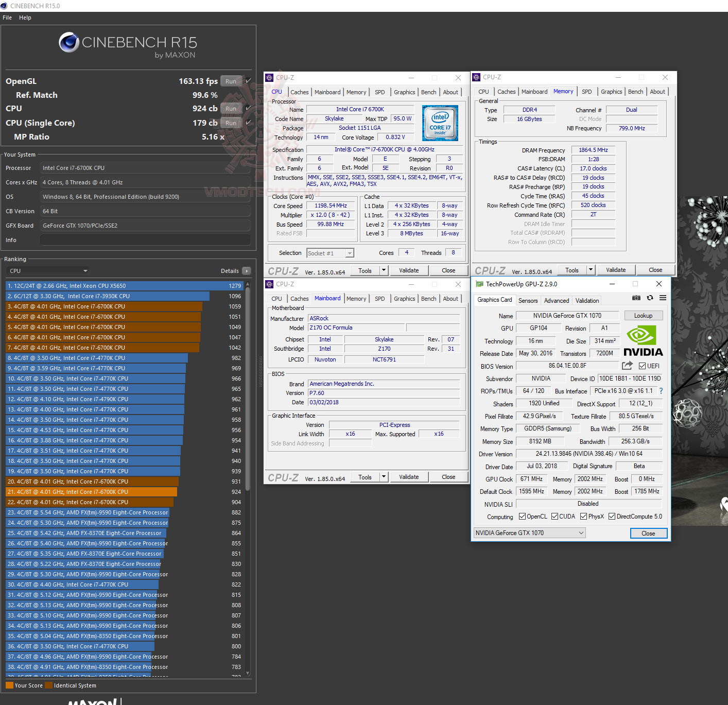The height and width of the screenshot is (705, 728).
Task: Open the About tab in CPU-Z Processor window
Action: [x=450, y=92]
